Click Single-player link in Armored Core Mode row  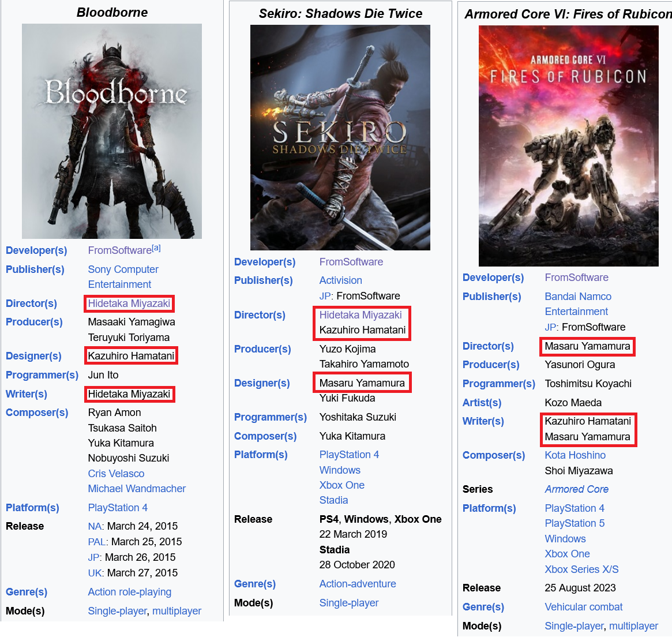[x=575, y=626]
